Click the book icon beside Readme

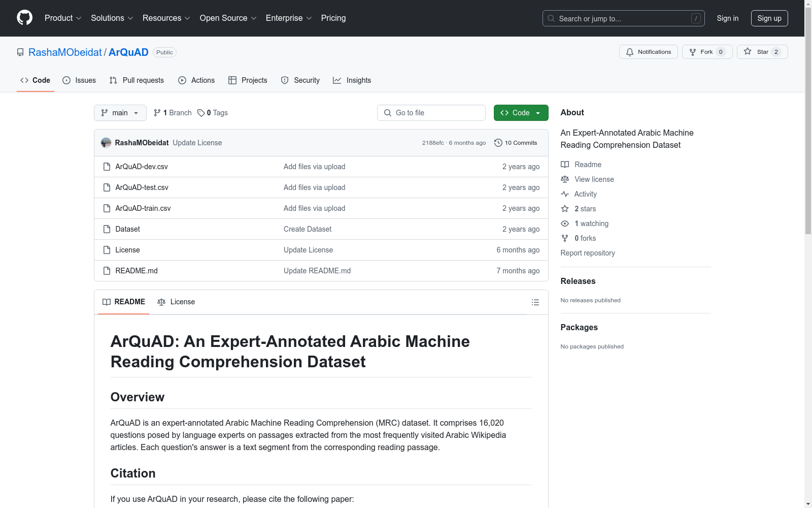coord(565,165)
